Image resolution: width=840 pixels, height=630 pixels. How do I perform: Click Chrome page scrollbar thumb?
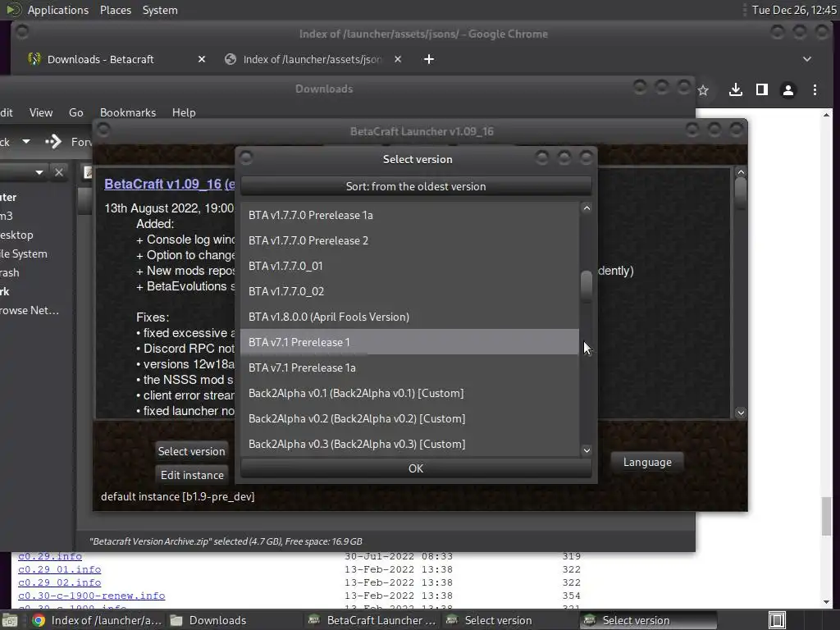tap(827, 517)
